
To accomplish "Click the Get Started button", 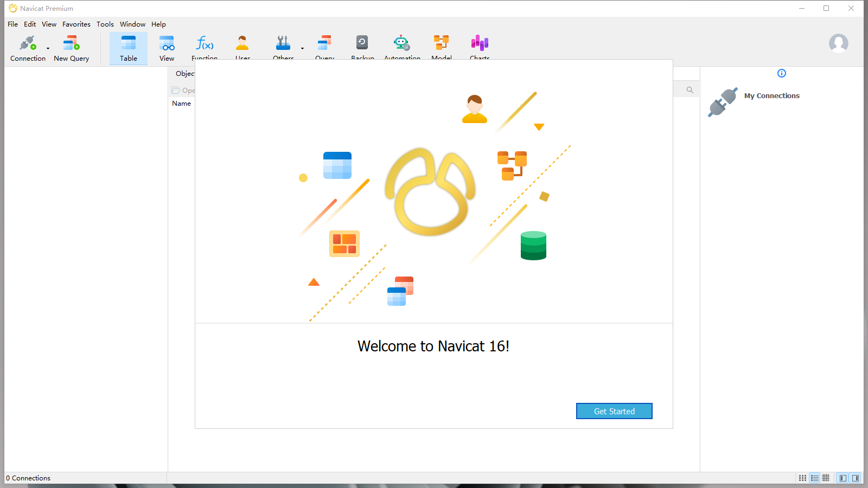I will coord(614,411).
